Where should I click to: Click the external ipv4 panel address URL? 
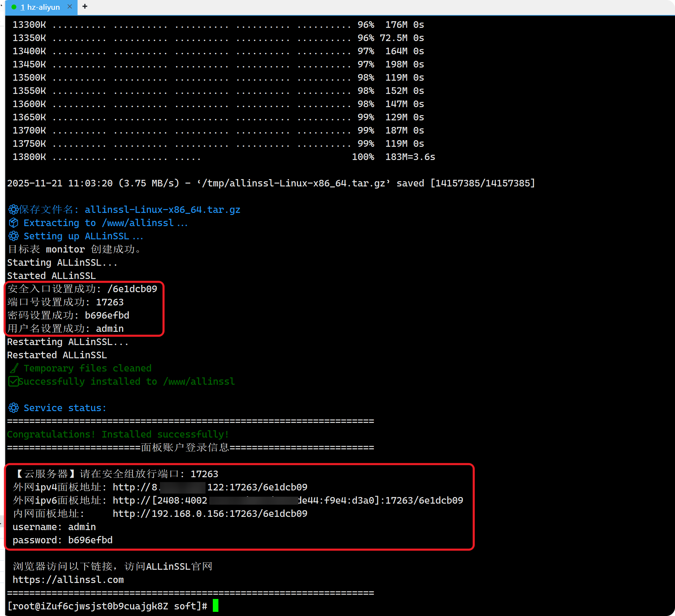coord(210,487)
